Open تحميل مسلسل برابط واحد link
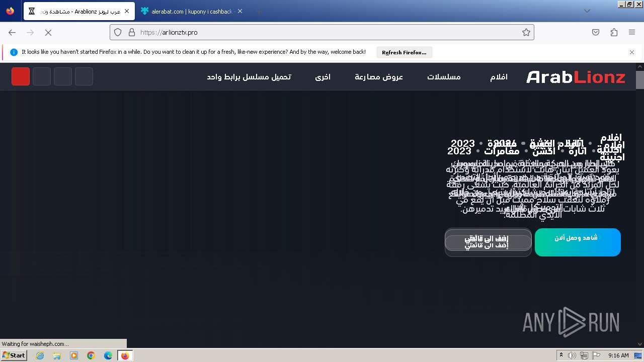644x362 pixels. click(249, 77)
